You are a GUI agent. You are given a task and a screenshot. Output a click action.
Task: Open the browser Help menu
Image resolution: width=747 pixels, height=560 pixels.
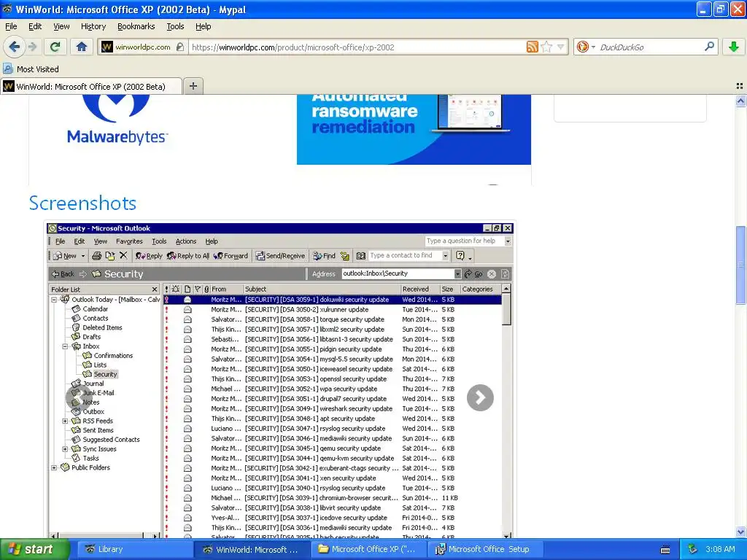click(x=204, y=26)
